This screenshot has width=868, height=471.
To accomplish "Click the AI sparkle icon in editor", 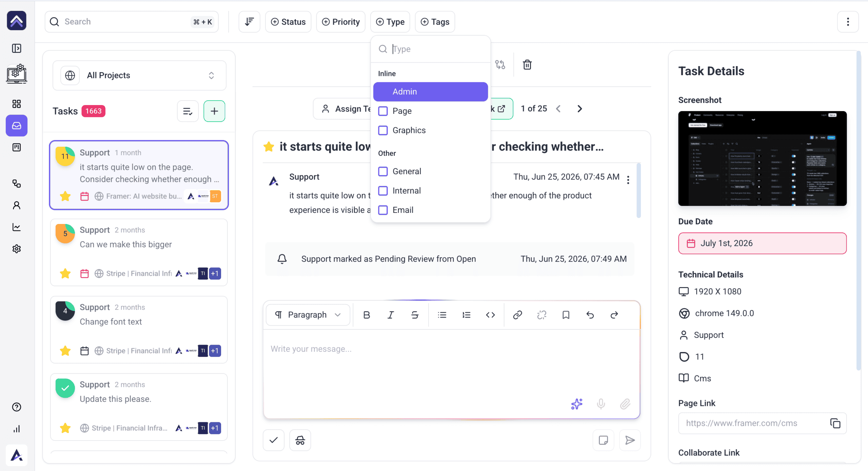I will (x=577, y=404).
